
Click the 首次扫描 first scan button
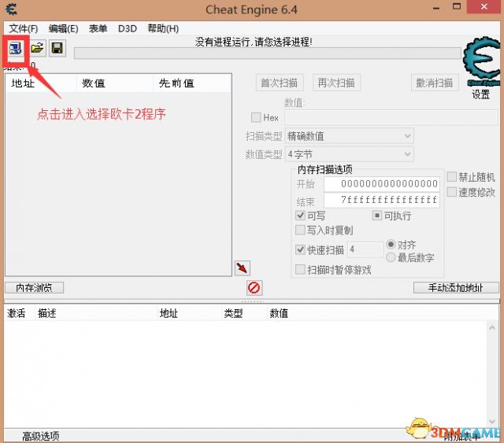280,83
